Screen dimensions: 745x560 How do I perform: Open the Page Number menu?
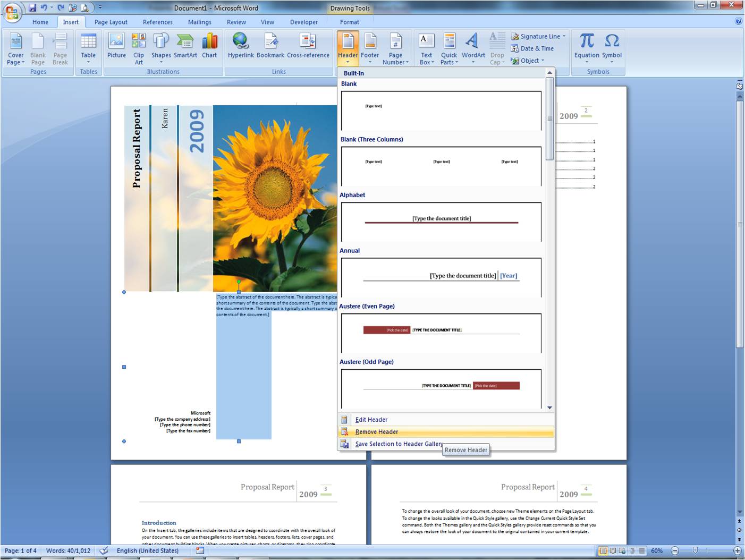pyautogui.click(x=395, y=48)
